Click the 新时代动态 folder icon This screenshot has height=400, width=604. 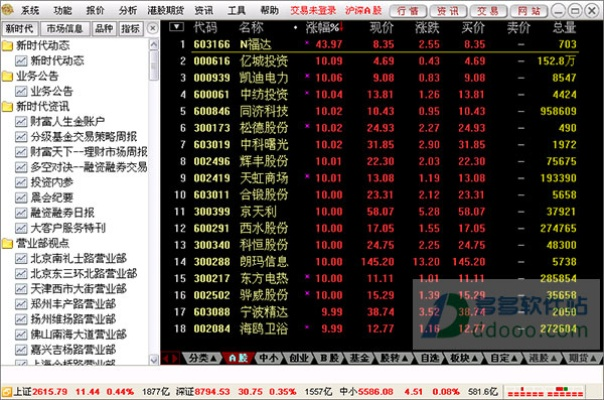pyautogui.click(x=8, y=46)
